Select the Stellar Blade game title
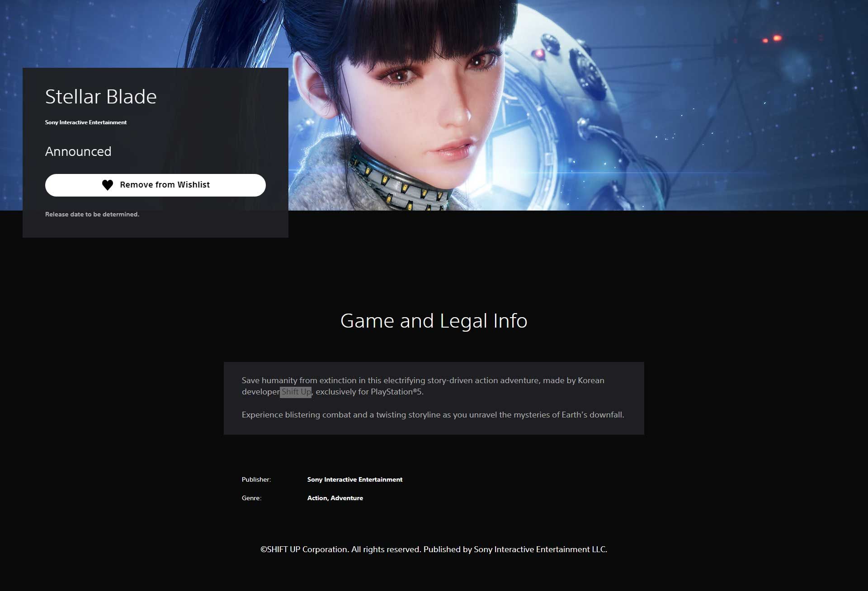The height and width of the screenshot is (591, 868). [x=101, y=97]
